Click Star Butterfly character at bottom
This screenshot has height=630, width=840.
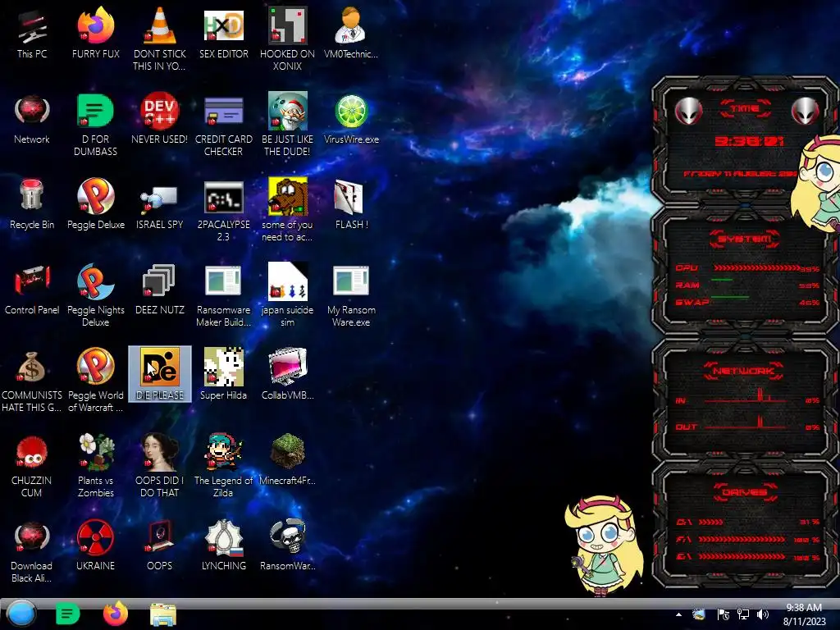603,545
